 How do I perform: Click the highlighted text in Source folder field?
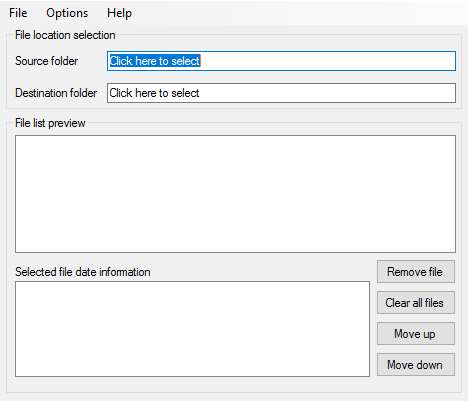pyautogui.click(x=155, y=61)
